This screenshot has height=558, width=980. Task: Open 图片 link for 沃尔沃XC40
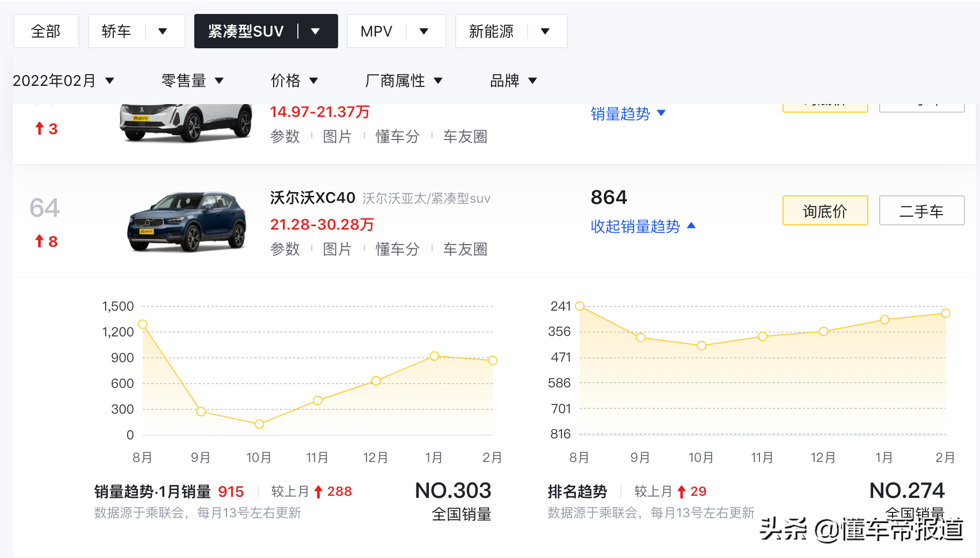click(x=337, y=249)
